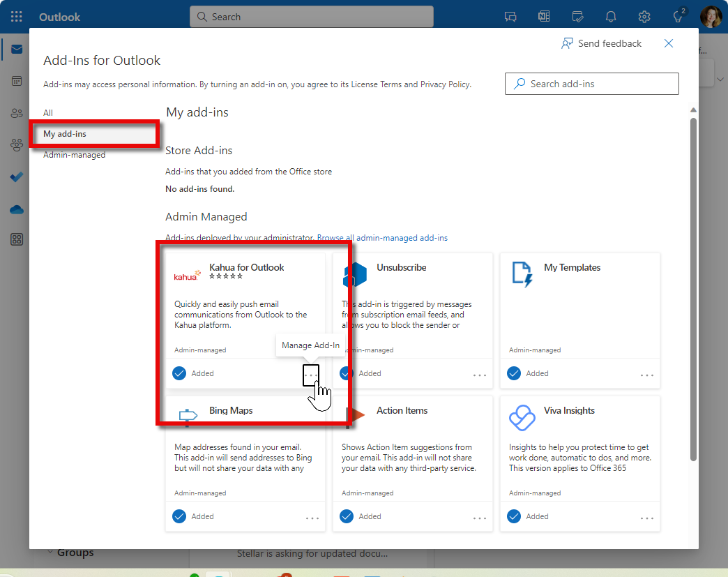Open the Calendar icon in left rail
The width and height of the screenshot is (728, 577).
[17, 81]
